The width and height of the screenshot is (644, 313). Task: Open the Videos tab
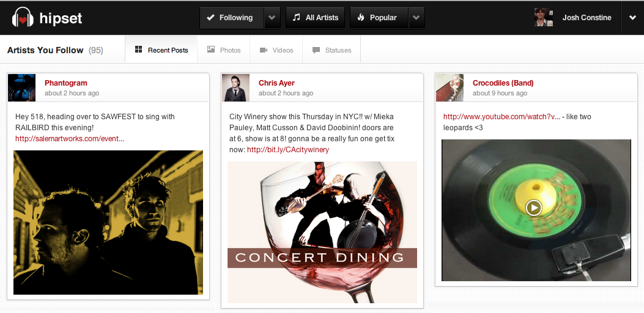tap(276, 50)
